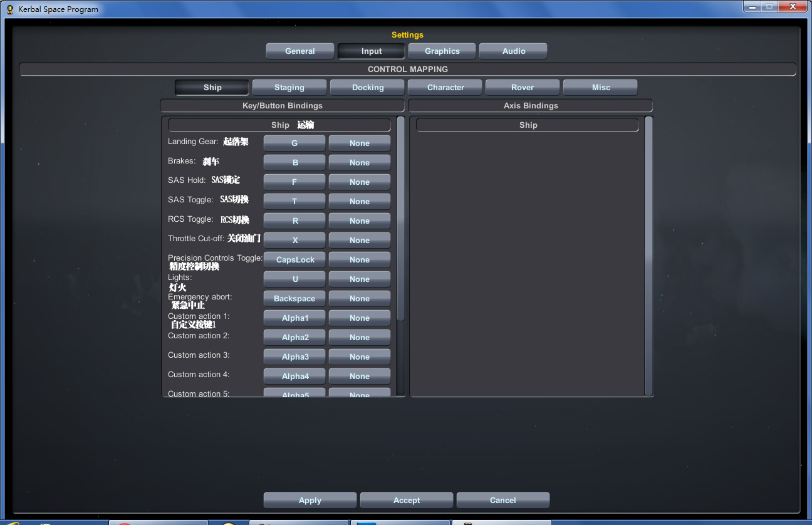Open the Misc control mapping tab
Viewport: 812px width, 525px height.
click(601, 88)
